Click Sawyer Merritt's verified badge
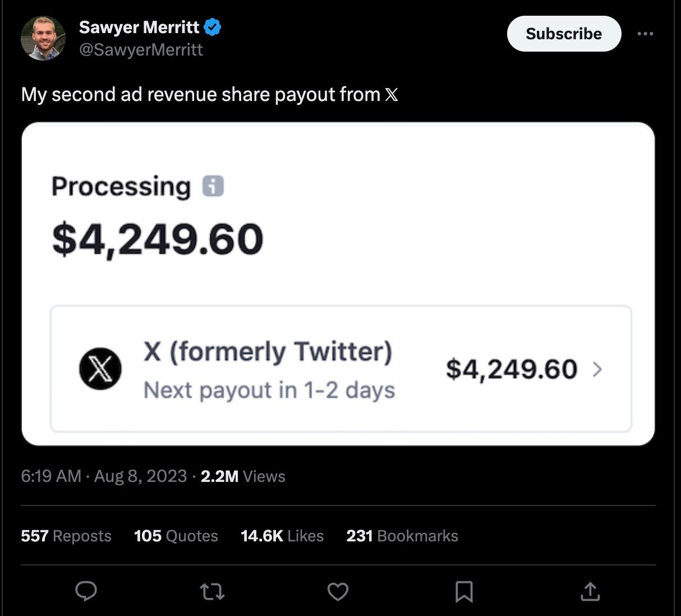This screenshot has width=681, height=616. pos(212,26)
